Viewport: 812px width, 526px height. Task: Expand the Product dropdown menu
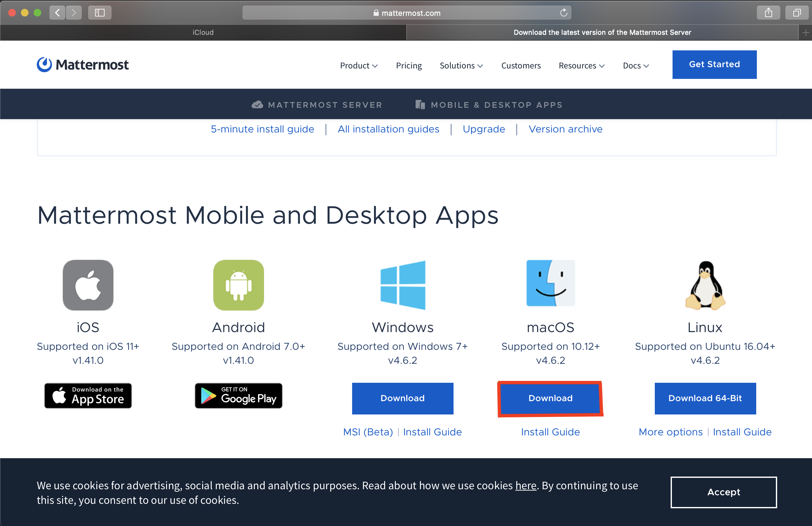coord(358,66)
